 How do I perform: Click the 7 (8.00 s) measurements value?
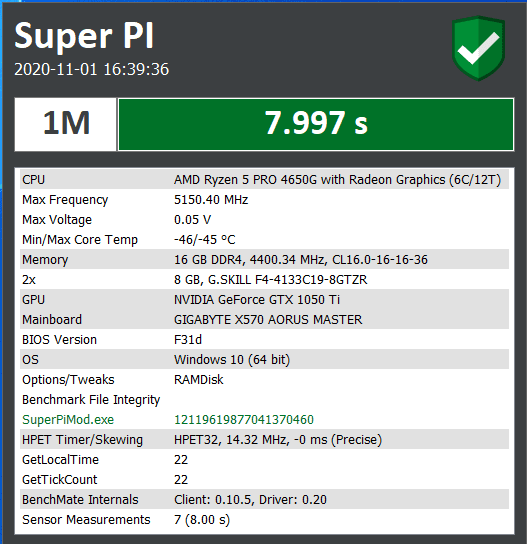[202, 520]
